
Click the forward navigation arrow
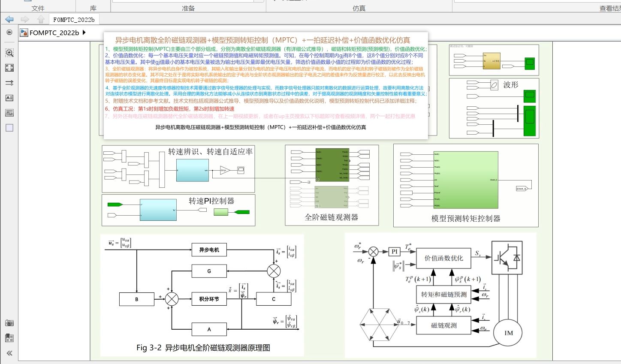click(24, 19)
